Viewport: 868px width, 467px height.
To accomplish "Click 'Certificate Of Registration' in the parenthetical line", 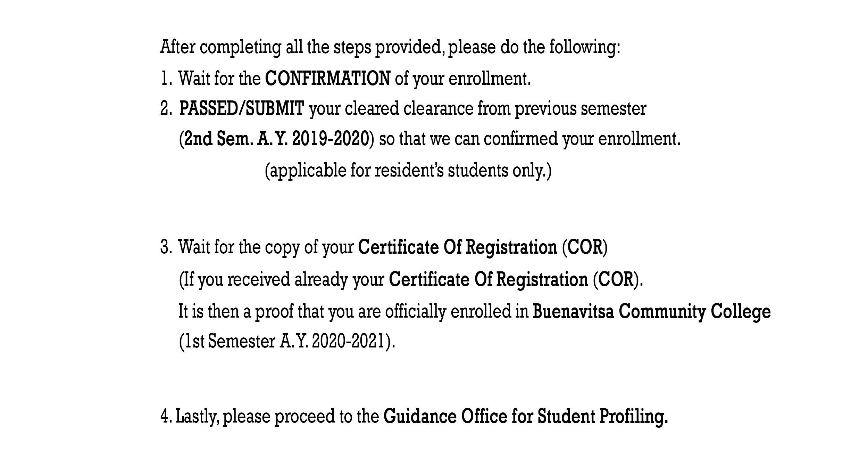I will click(489, 279).
